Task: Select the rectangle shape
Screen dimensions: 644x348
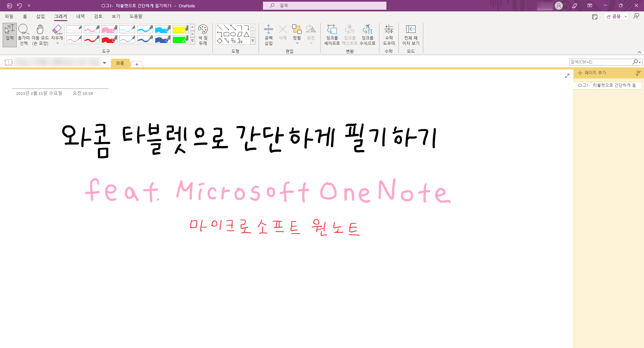Action: 226,34
